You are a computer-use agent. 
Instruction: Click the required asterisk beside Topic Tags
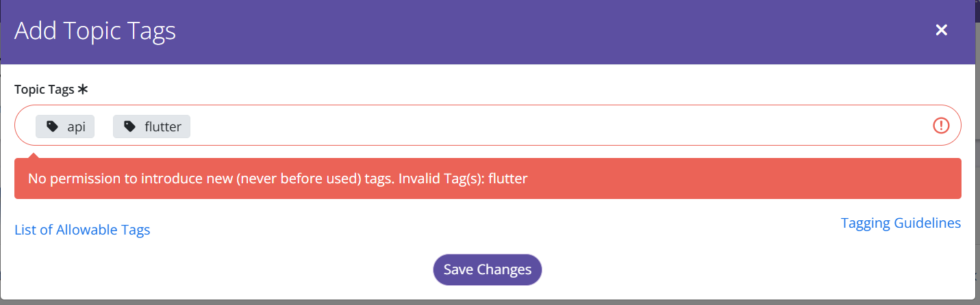(83, 90)
